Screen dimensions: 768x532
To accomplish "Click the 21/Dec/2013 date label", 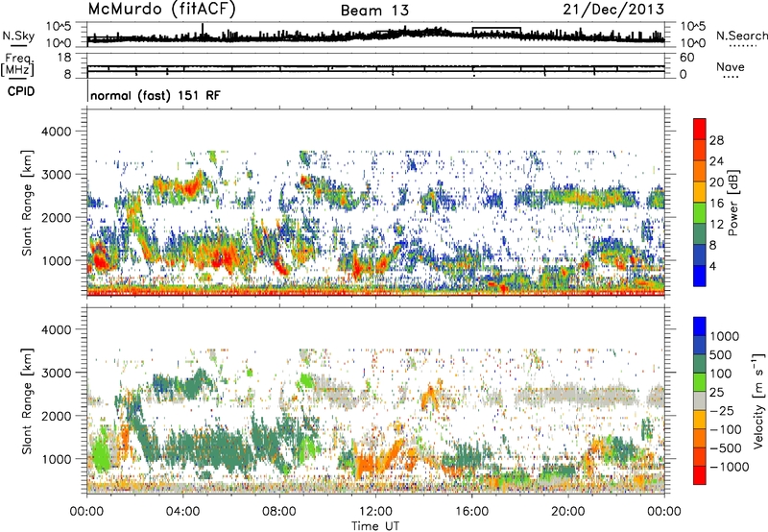I will [x=613, y=9].
